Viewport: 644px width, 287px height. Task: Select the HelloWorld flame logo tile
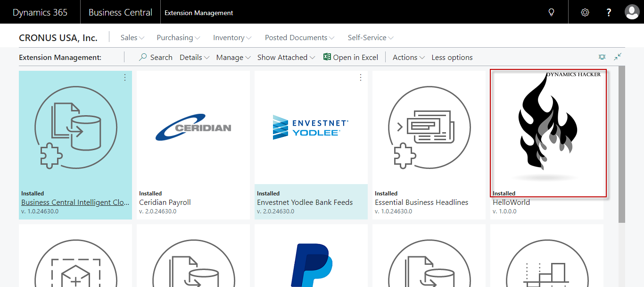548,127
